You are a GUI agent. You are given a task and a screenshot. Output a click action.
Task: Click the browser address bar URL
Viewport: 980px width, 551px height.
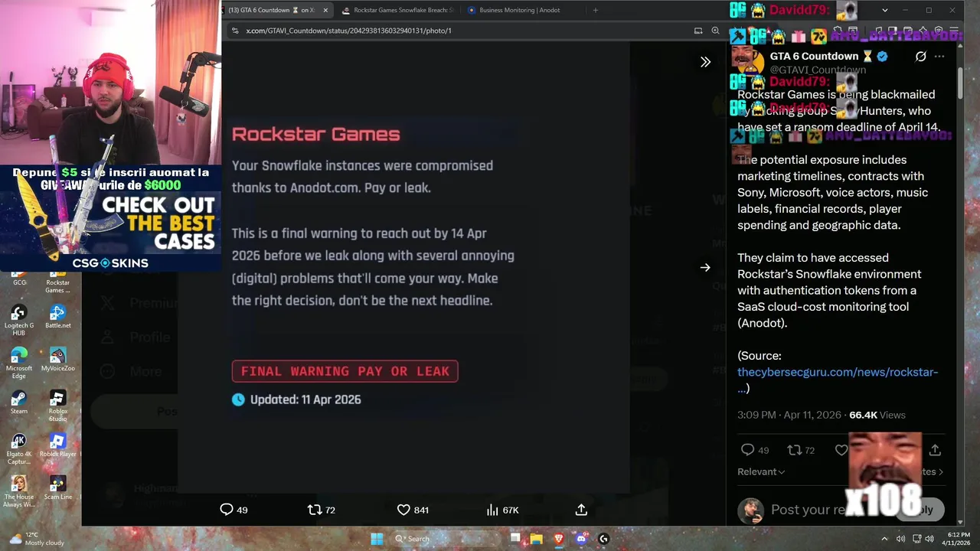[x=348, y=31]
